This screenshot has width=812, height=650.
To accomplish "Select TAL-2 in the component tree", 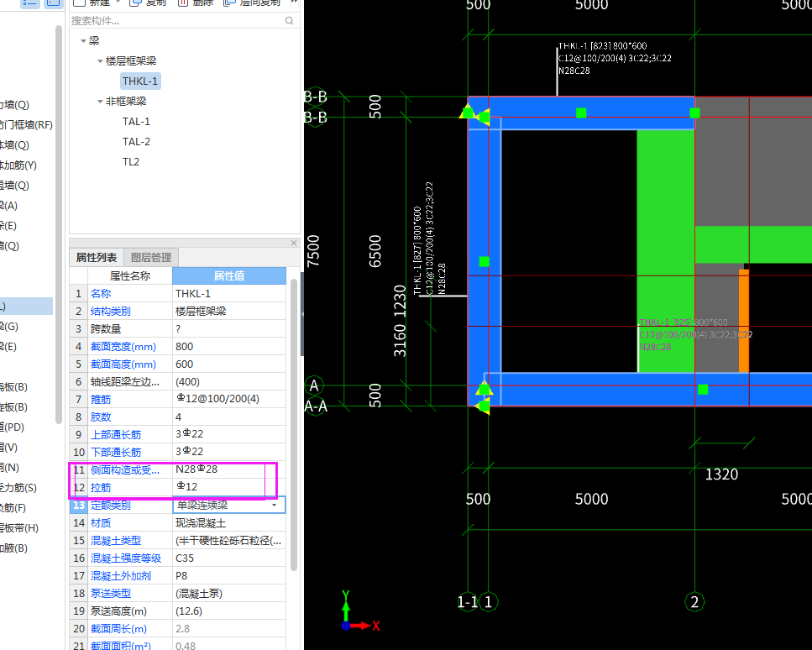I will pos(136,142).
